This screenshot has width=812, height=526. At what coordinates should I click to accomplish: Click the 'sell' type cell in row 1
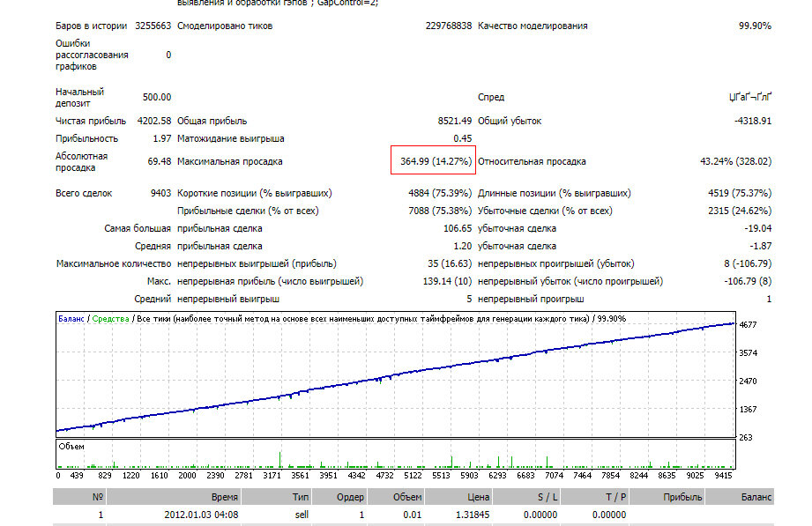pyautogui.click(x=302, y=515)
